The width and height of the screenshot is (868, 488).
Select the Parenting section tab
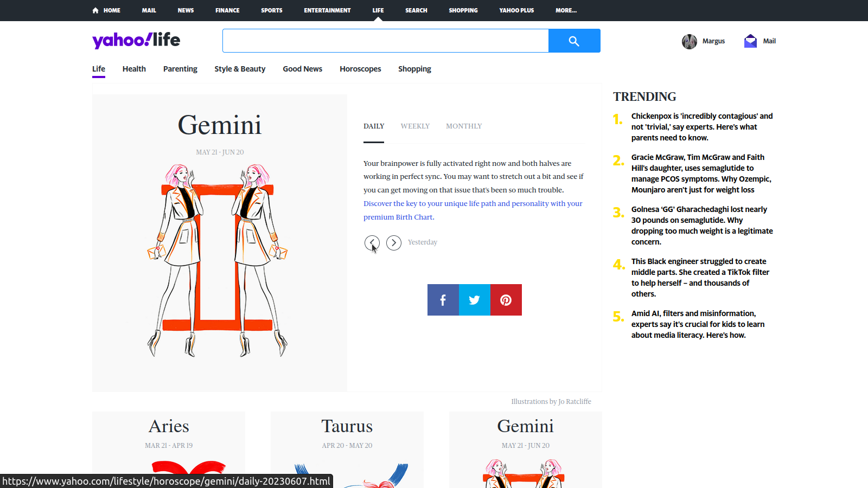click(x=180, y=69)
